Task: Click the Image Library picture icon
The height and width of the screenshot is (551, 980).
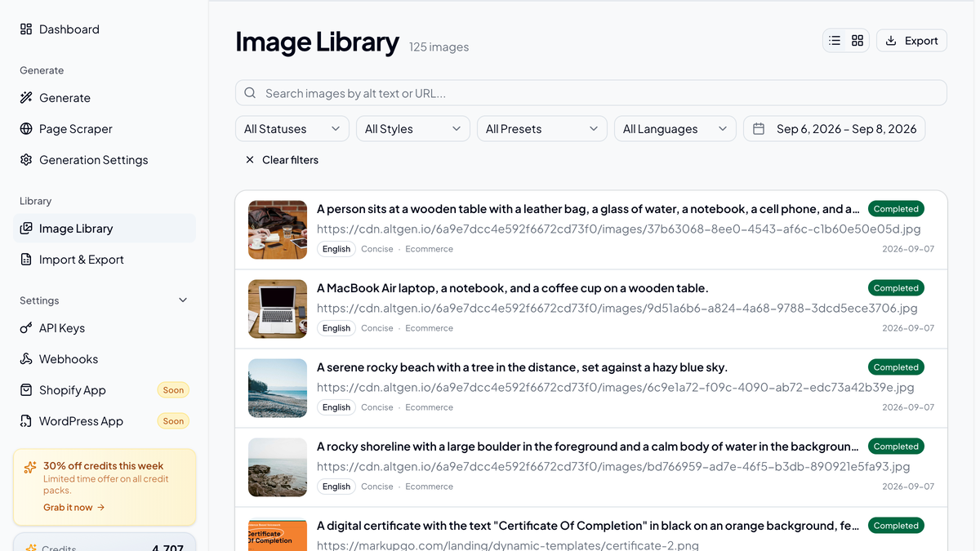Action: pyautogui.click(x=26, y=229)
